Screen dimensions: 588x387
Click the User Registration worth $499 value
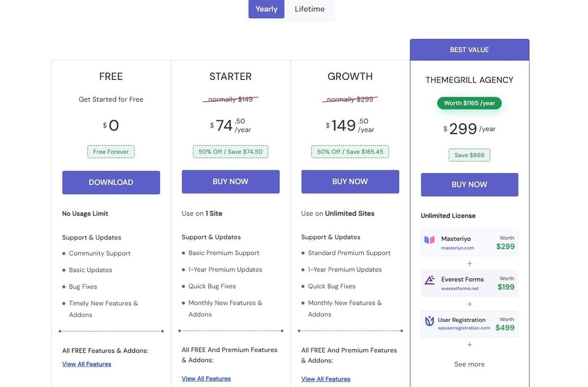click(x=505, y=328)
